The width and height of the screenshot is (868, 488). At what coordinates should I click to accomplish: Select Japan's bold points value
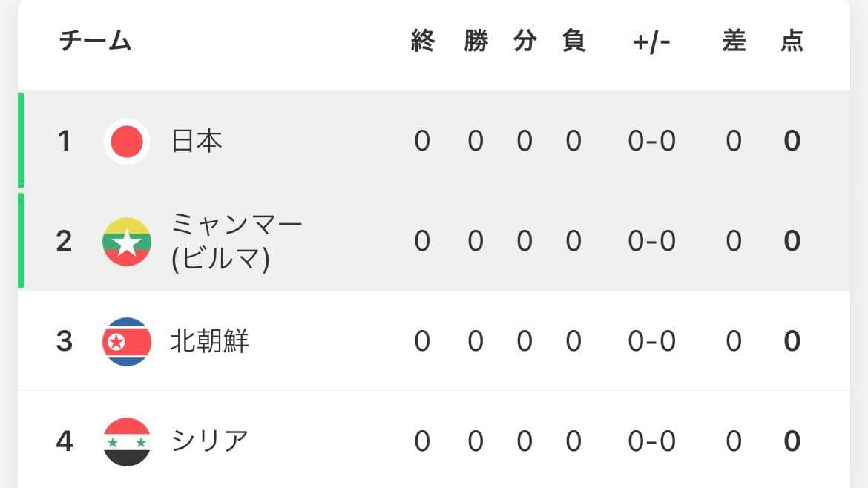[x=792, y=141]
